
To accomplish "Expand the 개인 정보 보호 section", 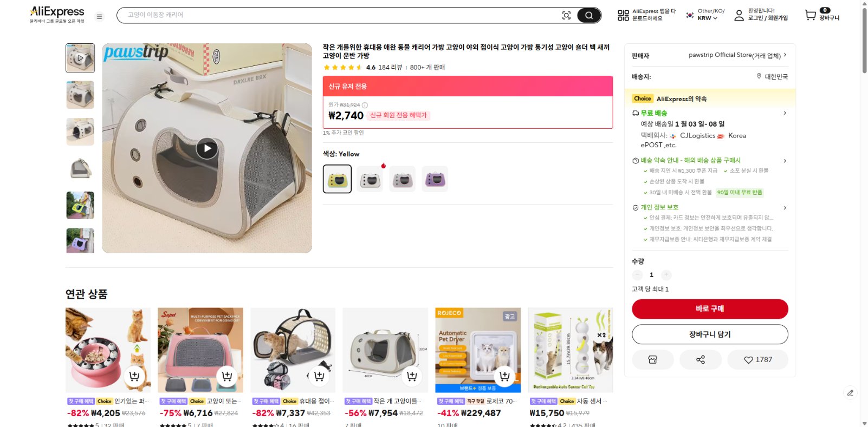I will 785,207.
